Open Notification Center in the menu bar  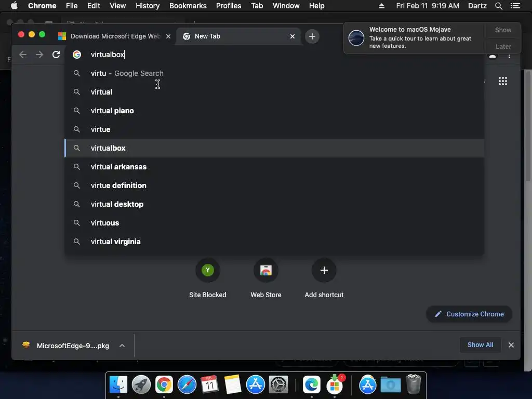[515, 6]
